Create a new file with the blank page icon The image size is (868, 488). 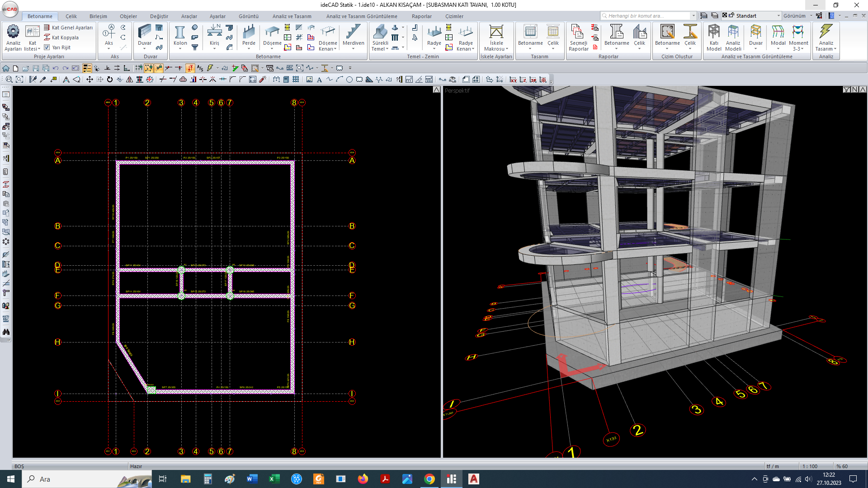point(16,68)
